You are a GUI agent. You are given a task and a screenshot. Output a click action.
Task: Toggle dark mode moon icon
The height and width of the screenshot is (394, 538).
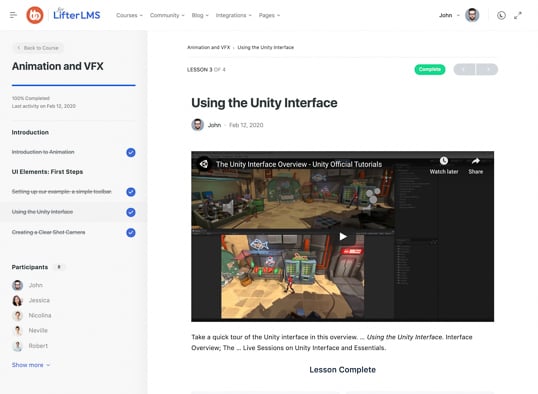[501, 15]
